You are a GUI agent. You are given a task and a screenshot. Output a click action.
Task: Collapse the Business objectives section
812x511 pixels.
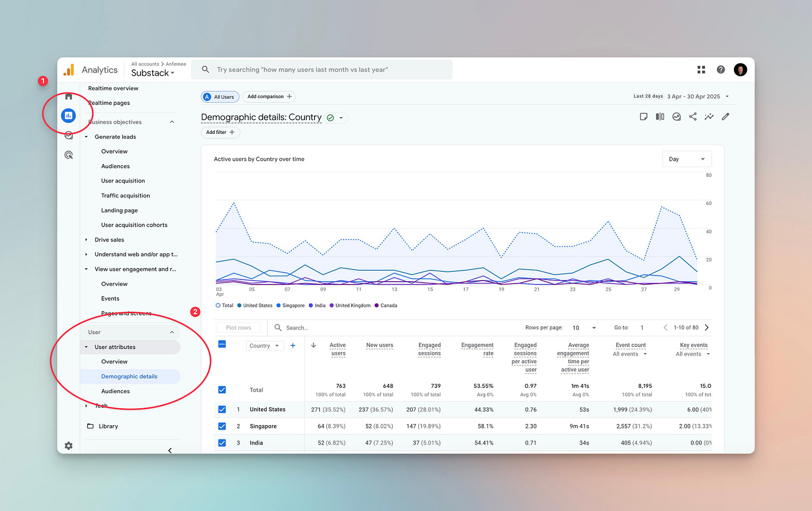tap(172, 122)
